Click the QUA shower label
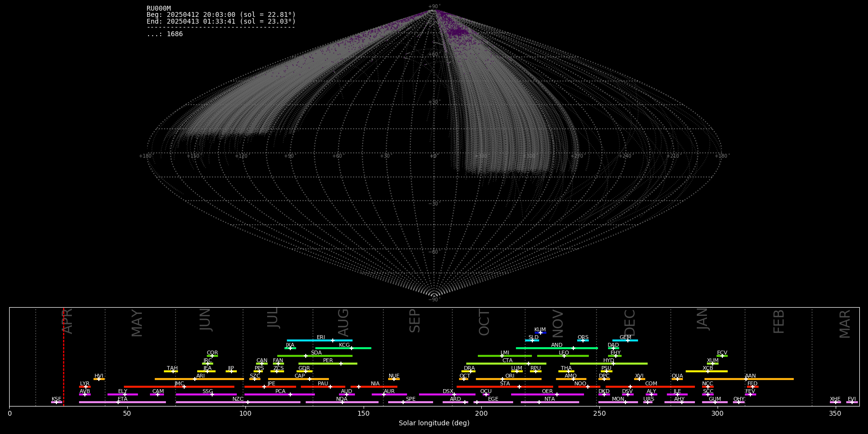This screenshot has height=434, width=868. point(678,376)
